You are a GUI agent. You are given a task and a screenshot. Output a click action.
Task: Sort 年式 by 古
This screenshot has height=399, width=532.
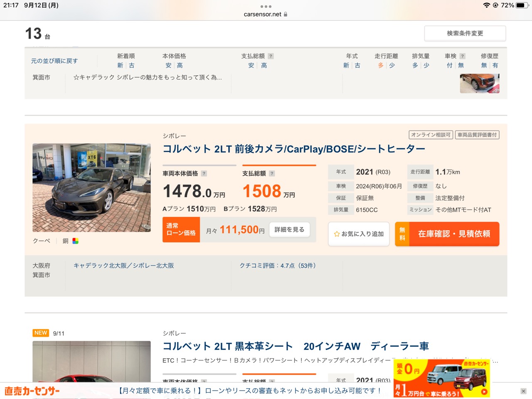point(357,65)
